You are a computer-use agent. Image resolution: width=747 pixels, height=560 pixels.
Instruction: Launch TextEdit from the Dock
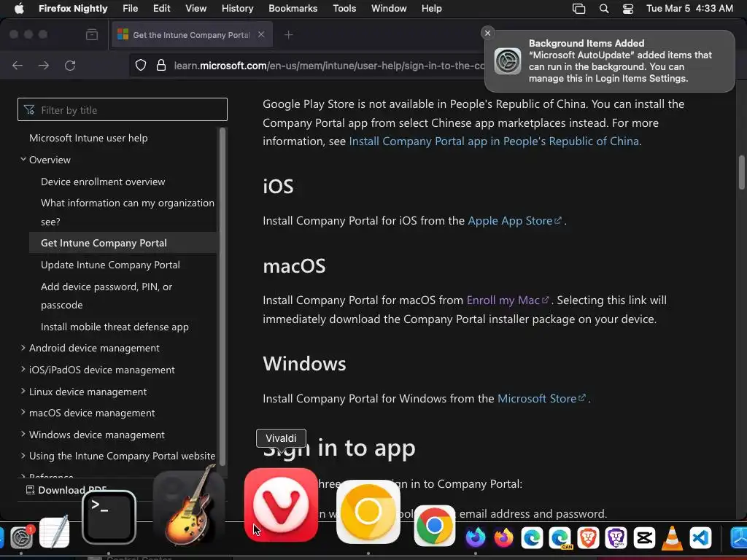[54, 532]
